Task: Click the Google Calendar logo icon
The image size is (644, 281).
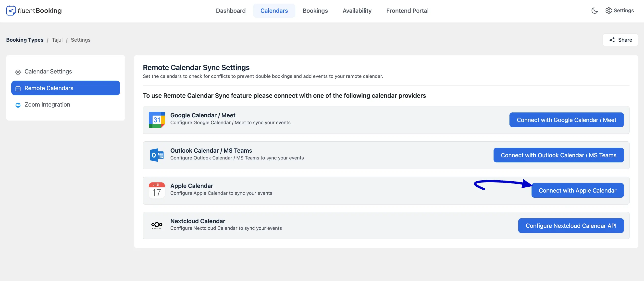Action: (x=157, y=120)
